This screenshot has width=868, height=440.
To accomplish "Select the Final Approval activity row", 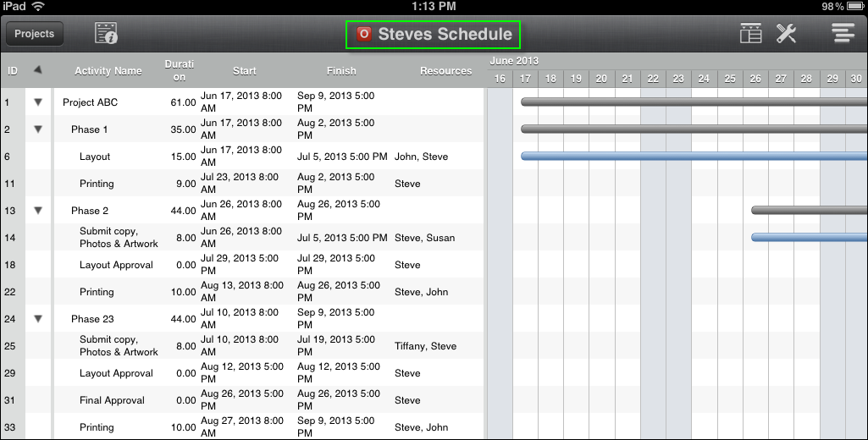I will [112, 400].
